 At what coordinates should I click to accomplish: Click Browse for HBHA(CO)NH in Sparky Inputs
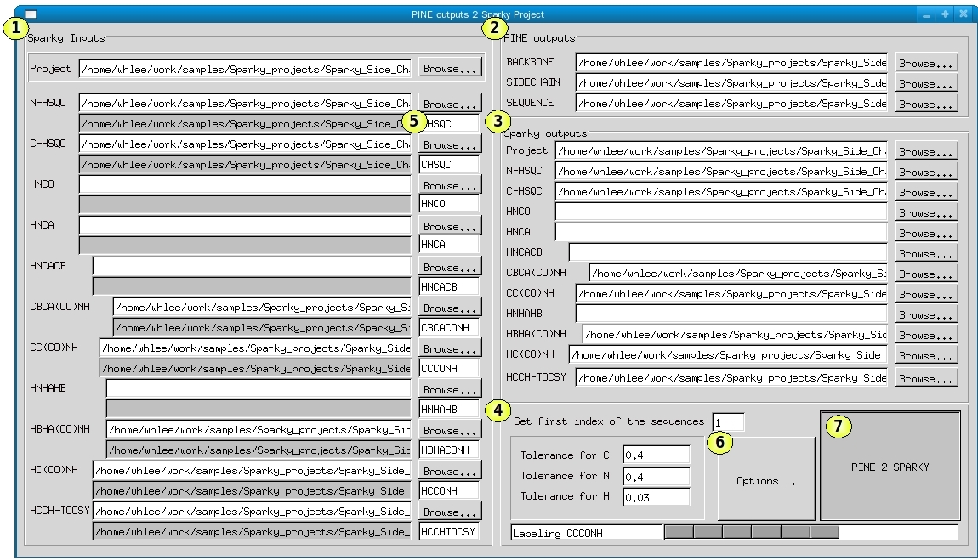click(450, 431)
